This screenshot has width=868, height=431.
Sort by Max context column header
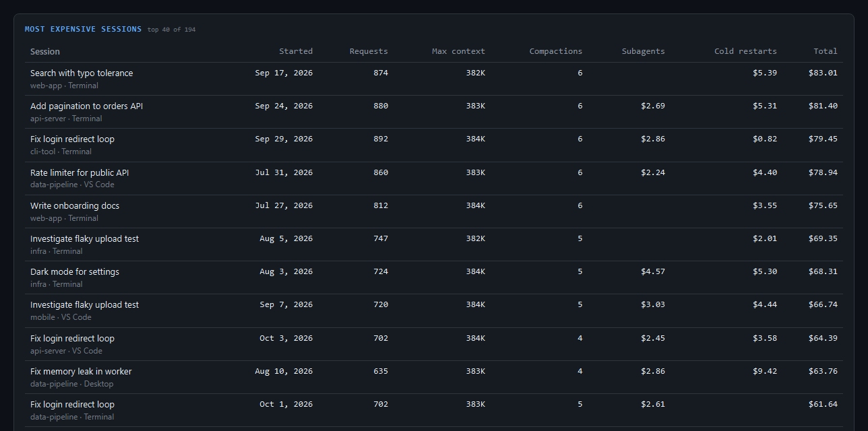[458, 51]
